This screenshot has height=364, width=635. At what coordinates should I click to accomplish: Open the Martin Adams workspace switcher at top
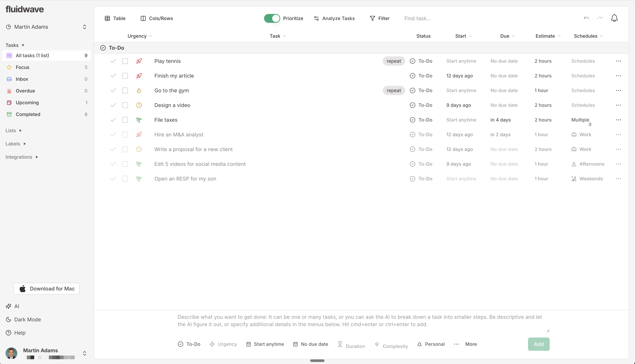click(47, 27)
